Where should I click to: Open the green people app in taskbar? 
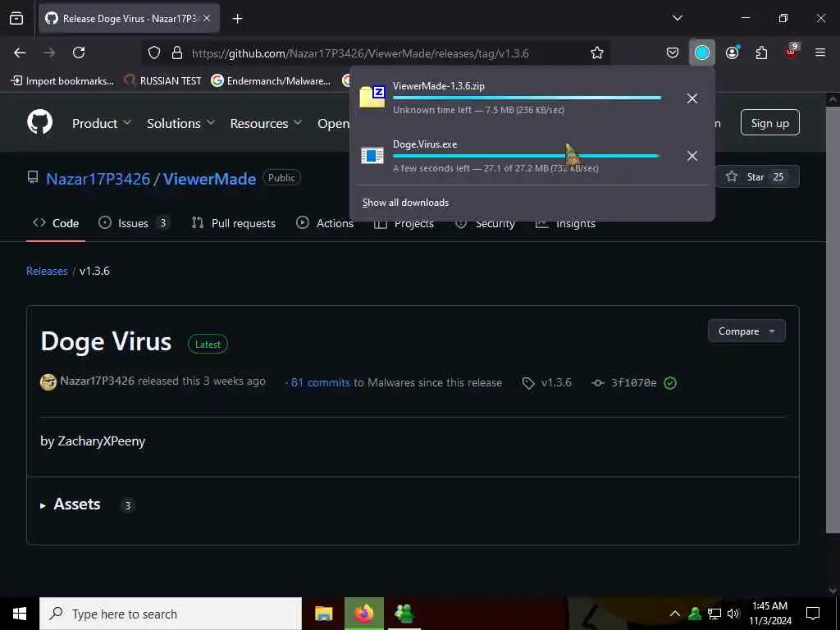(404, 614)
